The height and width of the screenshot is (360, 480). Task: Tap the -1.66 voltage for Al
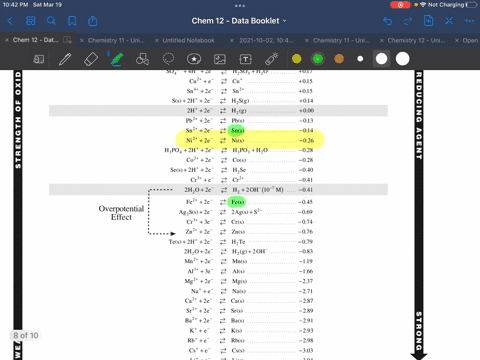[306, 271]
